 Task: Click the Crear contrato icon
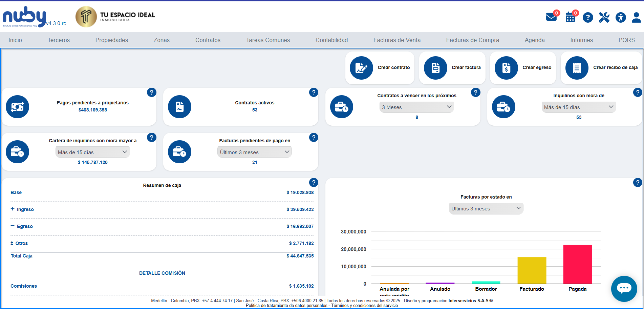pos(361,68)
